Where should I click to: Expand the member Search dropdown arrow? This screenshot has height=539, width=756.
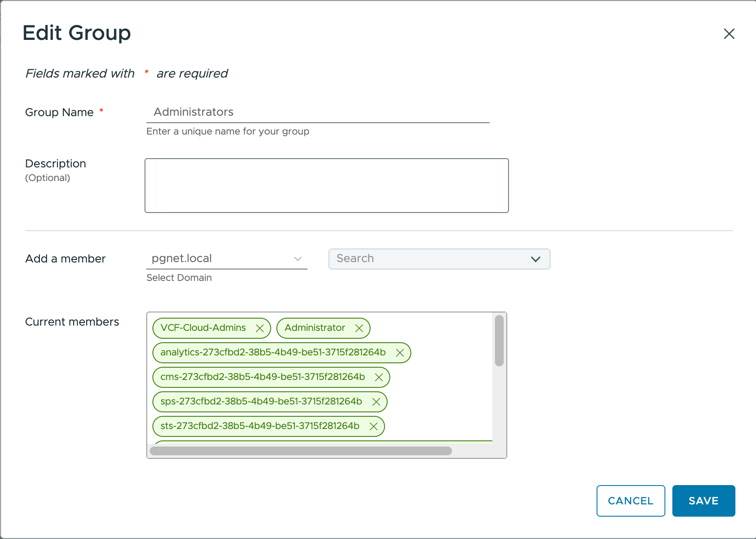(x=535, y=259)
